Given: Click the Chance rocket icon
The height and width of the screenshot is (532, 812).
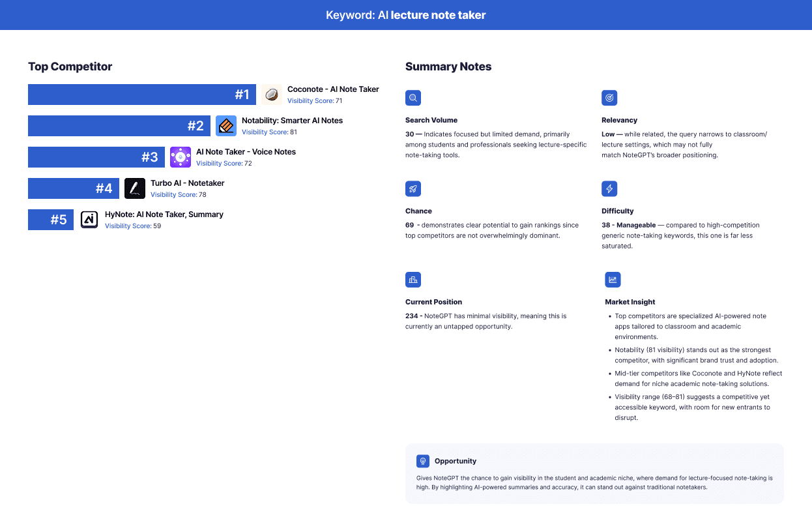Looking at the screenshot, I should [x=413, y=189].
